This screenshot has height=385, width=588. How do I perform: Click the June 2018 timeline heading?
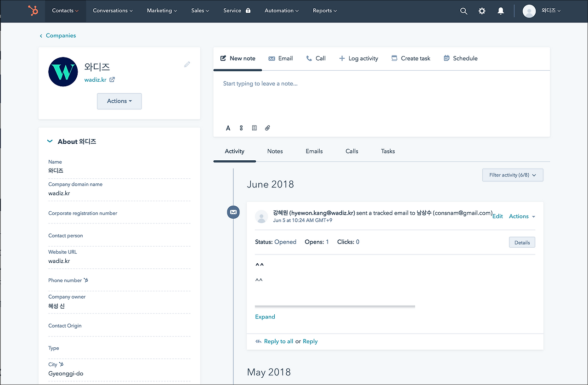(x=271, y=184)
